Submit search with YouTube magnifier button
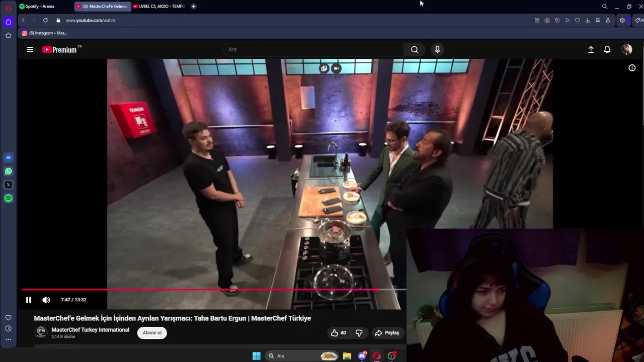The width and height of the screenshot is (644, 362). pyautogui.click(x=415, y=49)
